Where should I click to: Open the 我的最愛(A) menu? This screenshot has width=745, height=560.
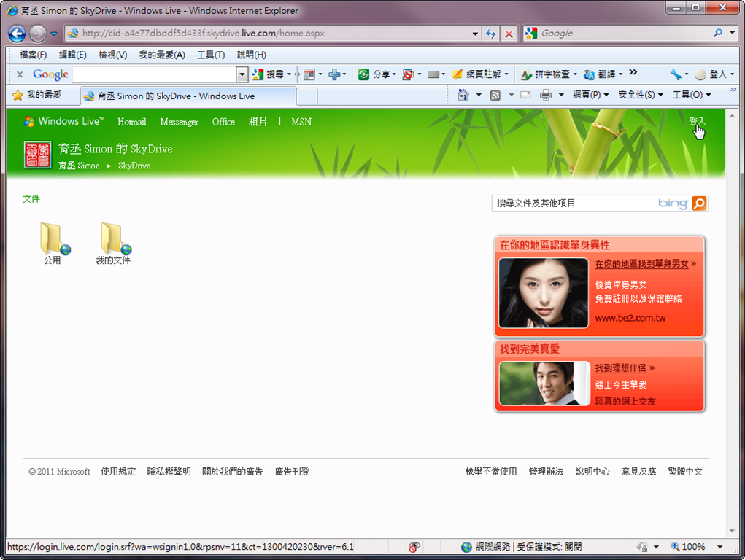[x=162, y=55]
